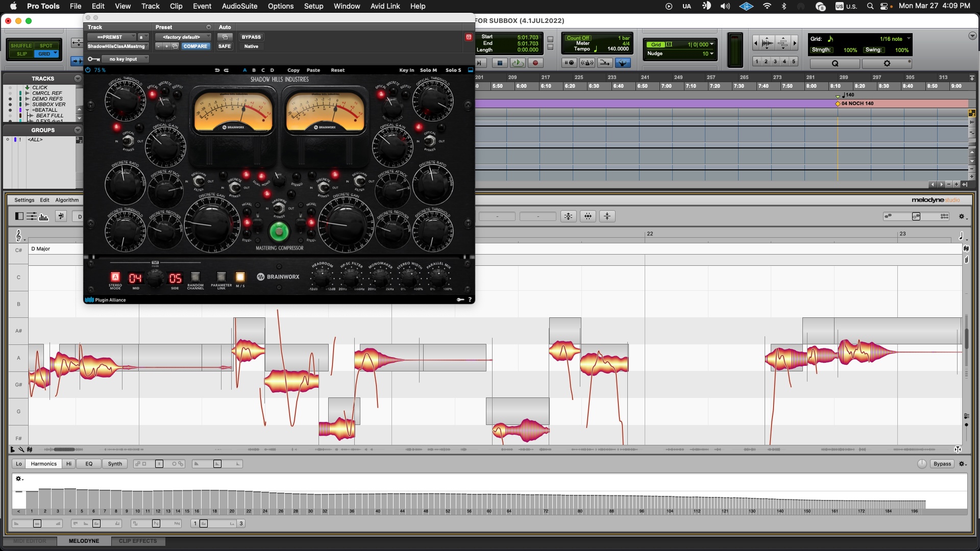Toggle loop playback button in transport
This screenshot has width=980, height=551.
pyautogui.click(x=517, y=63)
